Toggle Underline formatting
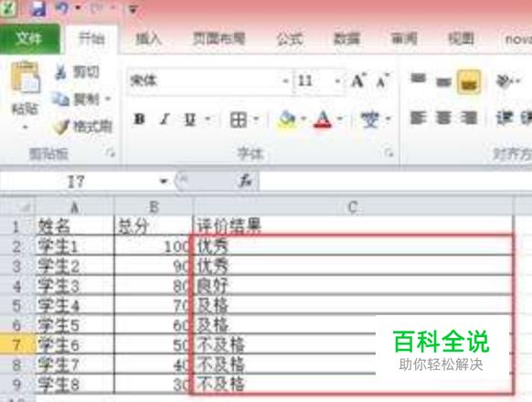532x402 pixels. coord(190,120)
